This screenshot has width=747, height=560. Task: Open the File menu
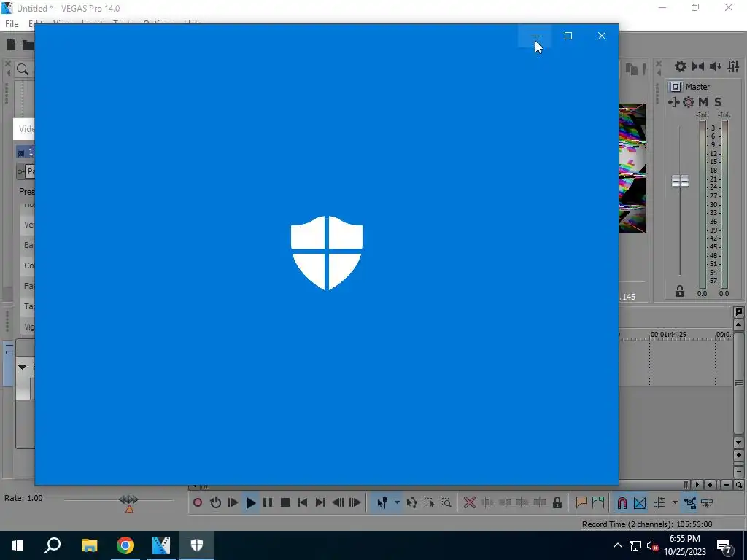tap(12, 24)
